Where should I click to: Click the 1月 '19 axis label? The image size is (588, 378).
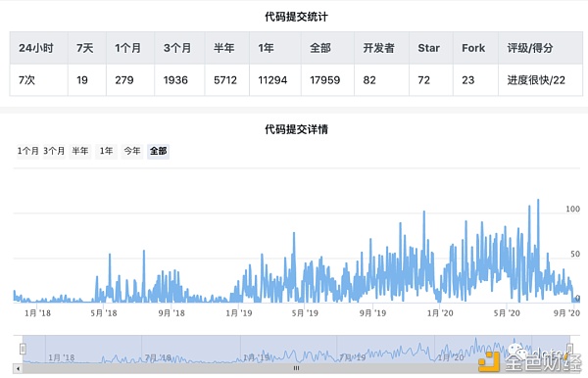click(239, 312)
